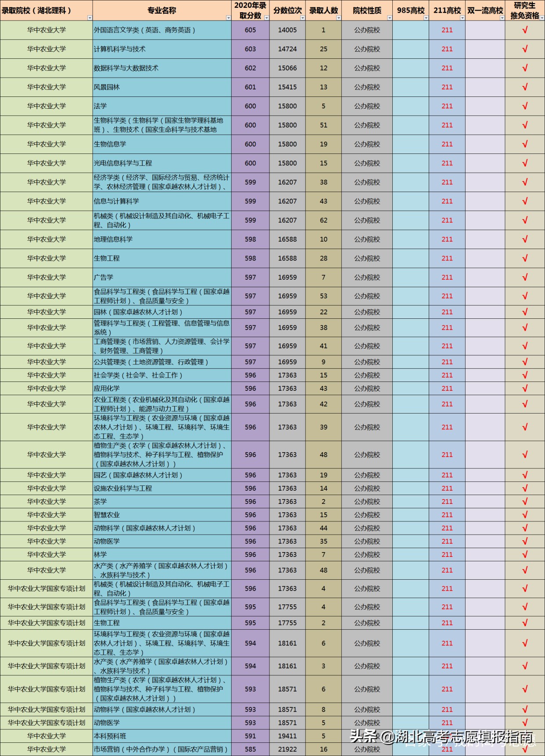545x756 pixels.
Task: Open the 211高校 filter dropdown
Action: (x=462, y=18)
